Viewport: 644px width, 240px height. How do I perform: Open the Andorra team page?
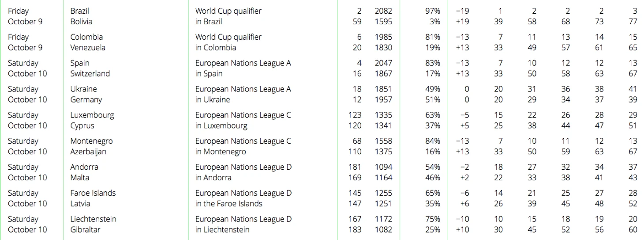click(84, 168)
